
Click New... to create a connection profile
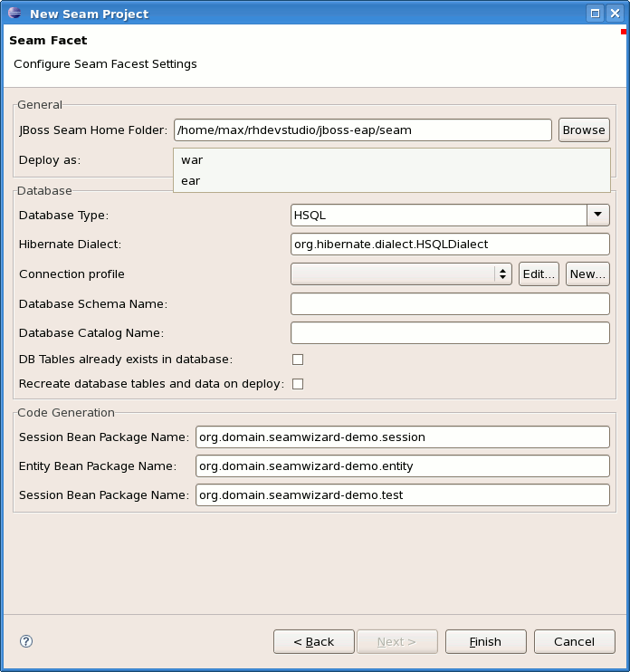[587, 274]
